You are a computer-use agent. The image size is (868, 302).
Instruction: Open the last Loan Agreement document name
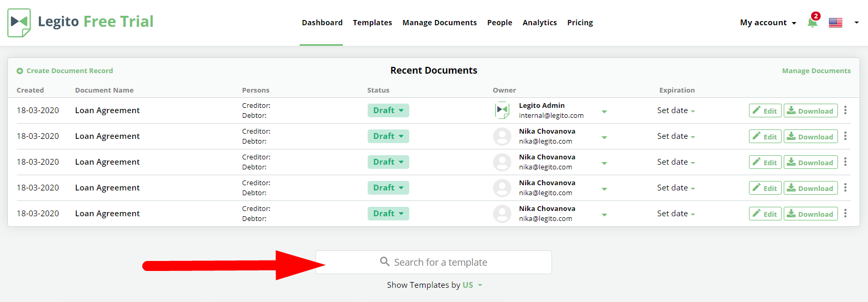[x=107, y=214]
